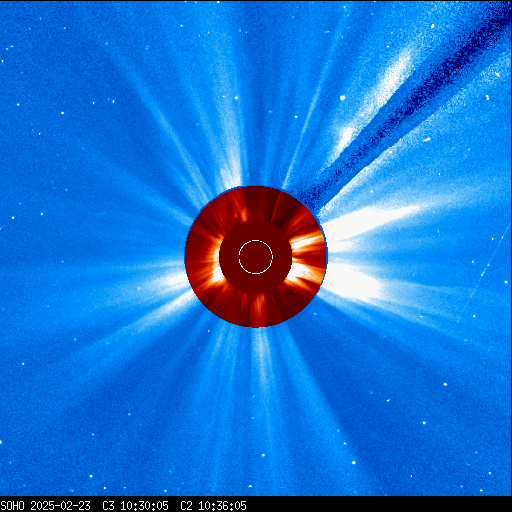This screenshot has width=512, height=512.
Task: Select the 2025-02-23 date text
Action: [x=60, y=506]
